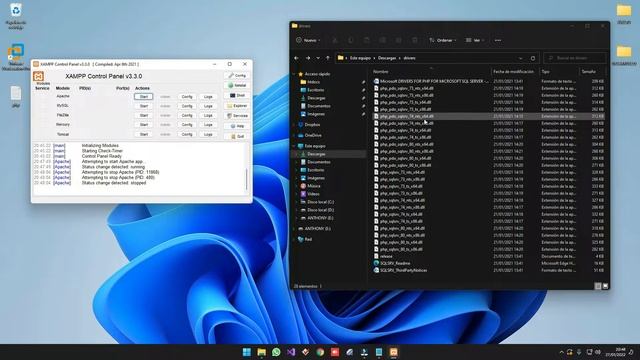Open Explorer from XAMPP side panel
The image size is (640, 360).
click(x=237, y=105)
